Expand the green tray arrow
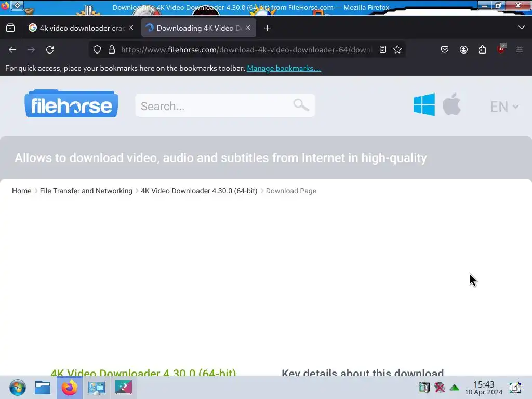The image size is (532, 399). pos(454,388)
